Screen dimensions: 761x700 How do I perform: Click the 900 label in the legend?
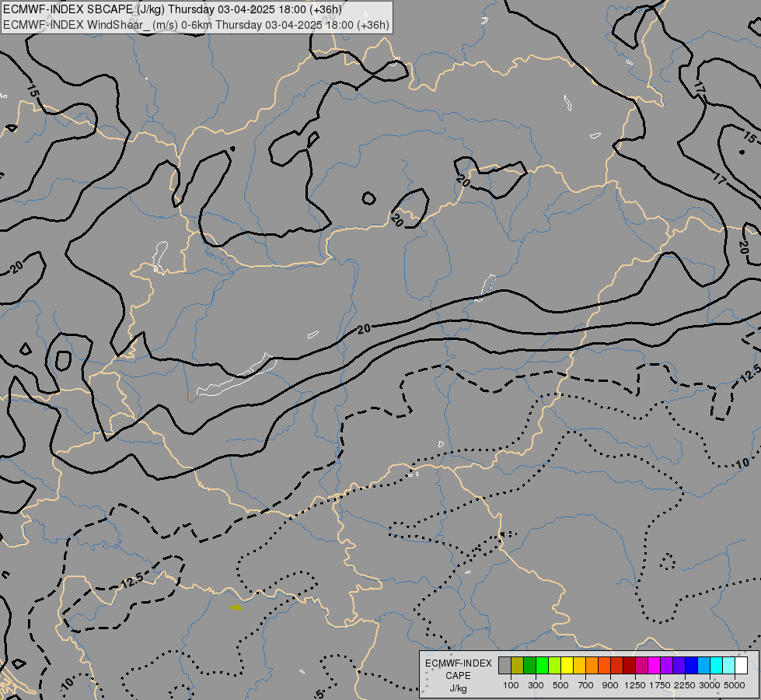610,685
